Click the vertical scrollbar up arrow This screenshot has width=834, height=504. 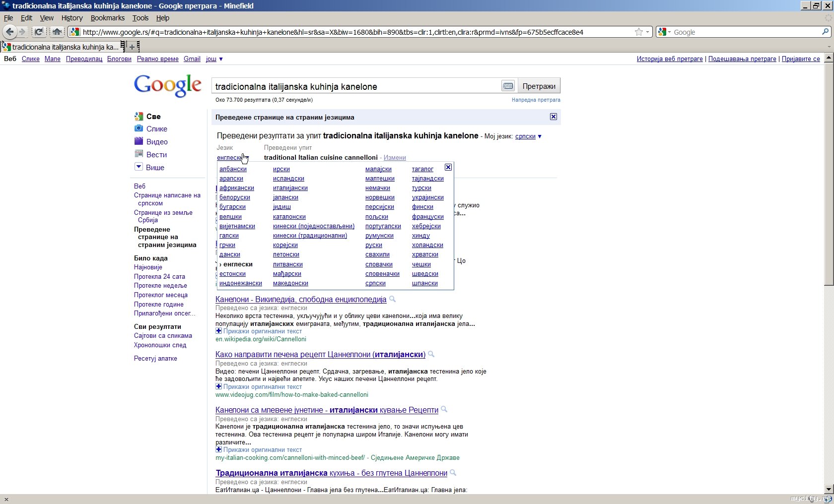[x=829, y=58]
